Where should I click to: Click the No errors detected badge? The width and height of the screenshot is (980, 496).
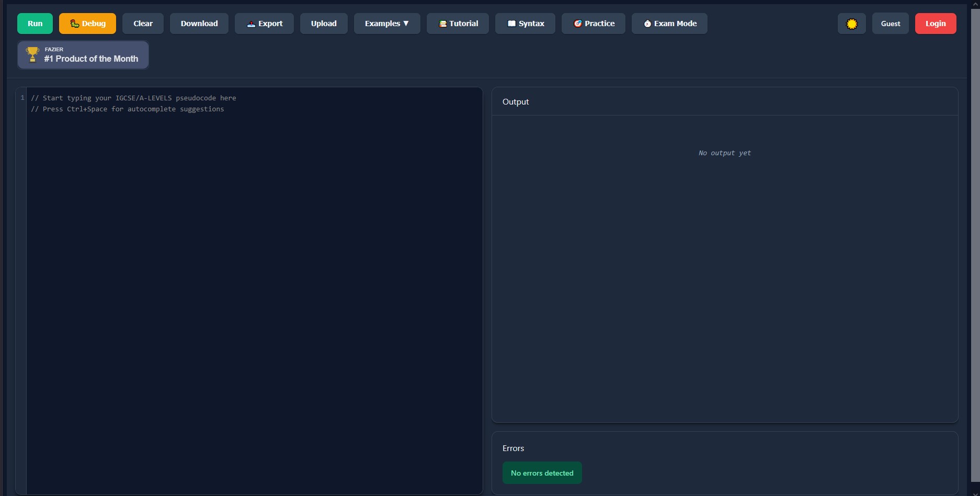click(x=542, y=472)
